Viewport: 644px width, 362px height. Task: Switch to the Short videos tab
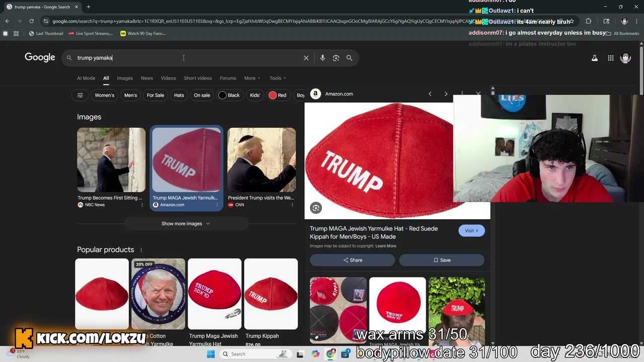click(x=198, y=78)
